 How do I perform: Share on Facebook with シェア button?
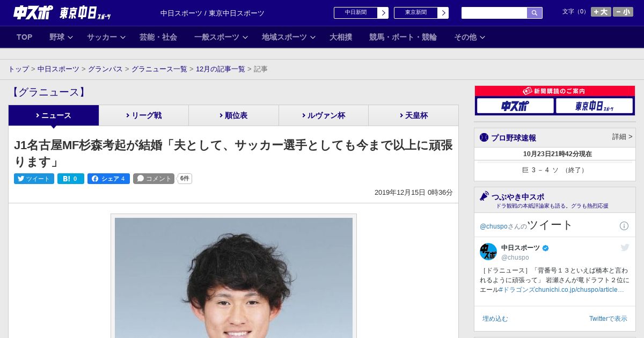[108, 179]
